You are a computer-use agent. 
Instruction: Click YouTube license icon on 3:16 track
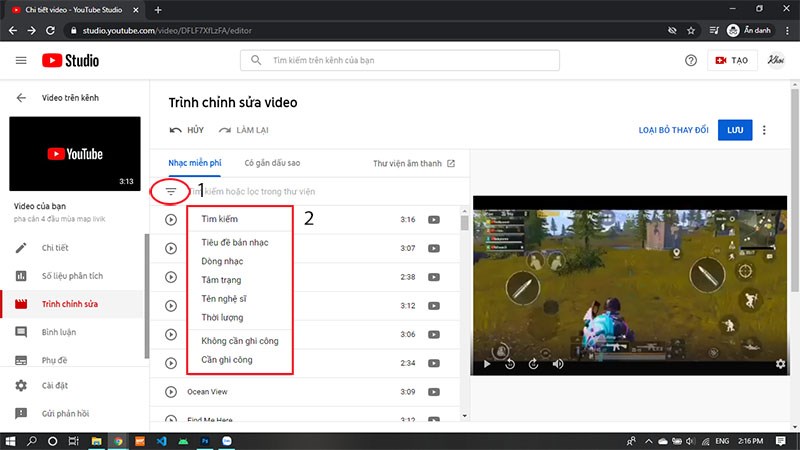[434, 219]
